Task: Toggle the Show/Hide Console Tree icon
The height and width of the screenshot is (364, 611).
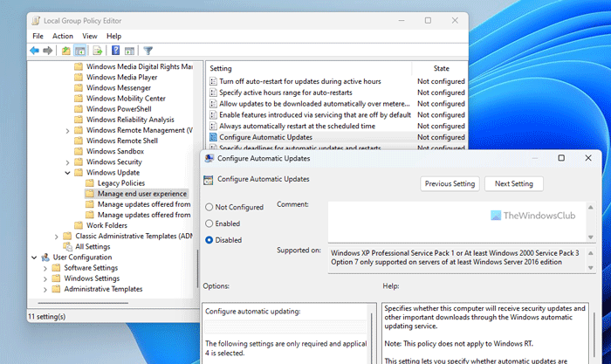Action: [x=80, y=51]
